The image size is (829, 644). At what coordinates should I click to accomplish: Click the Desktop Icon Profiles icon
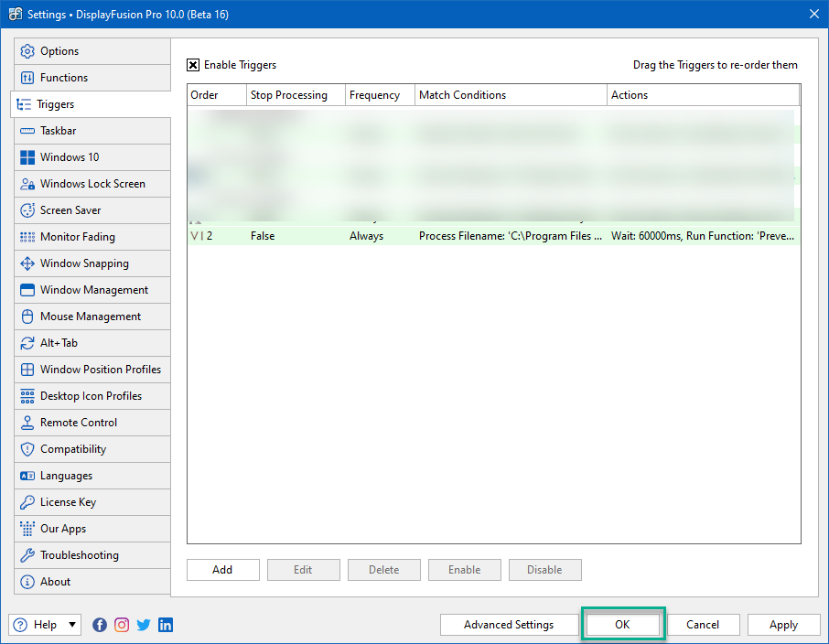click(x=27, y=396)
